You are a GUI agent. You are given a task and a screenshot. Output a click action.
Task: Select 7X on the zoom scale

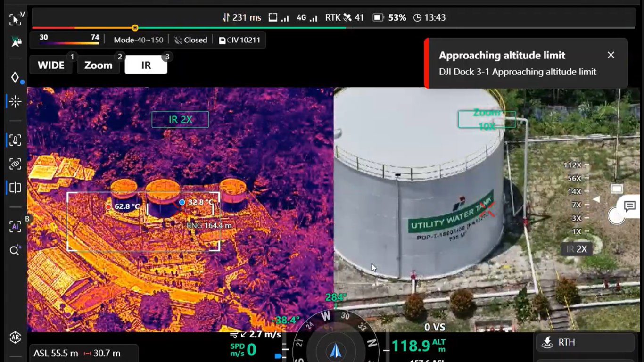point(576,205)
